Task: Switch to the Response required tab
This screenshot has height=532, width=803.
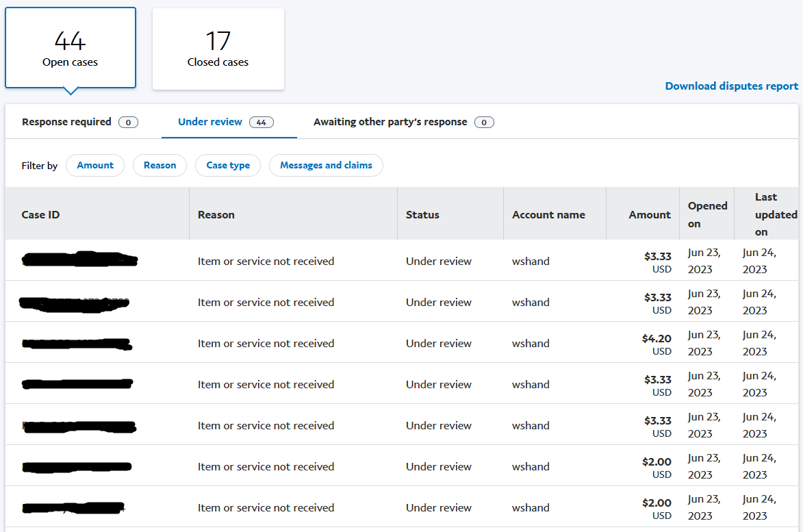Action: (x=80, y=122)
